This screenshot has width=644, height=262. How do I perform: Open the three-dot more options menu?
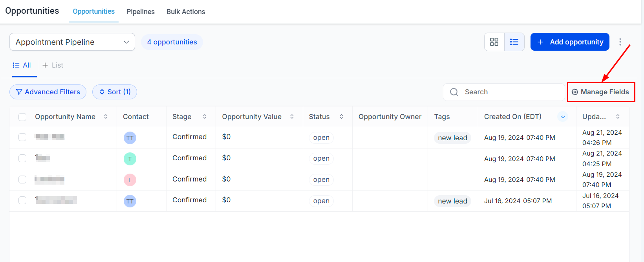pos(620,42)
